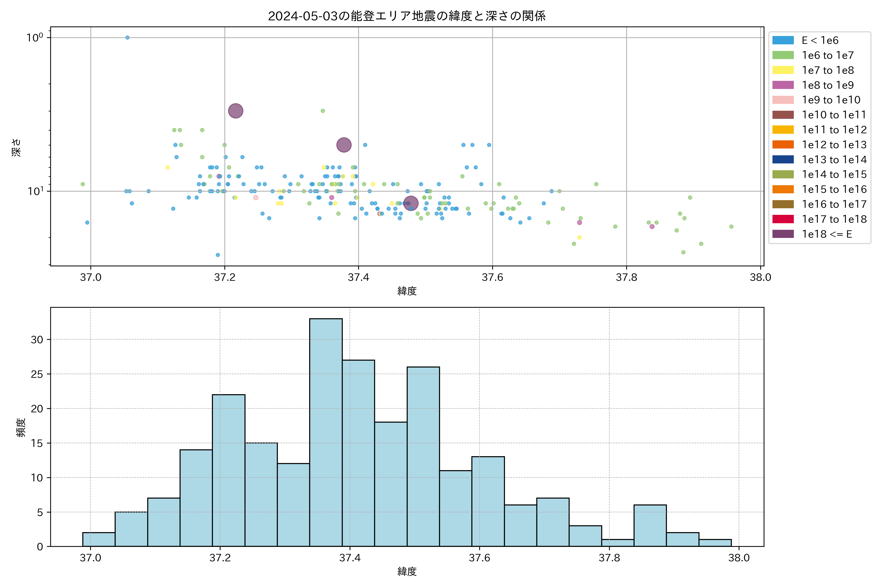Viewport: 882px width, 588px height.
Task: Click the navy 1e13 to 1e14 legend swatch
Action: (783, 159)
